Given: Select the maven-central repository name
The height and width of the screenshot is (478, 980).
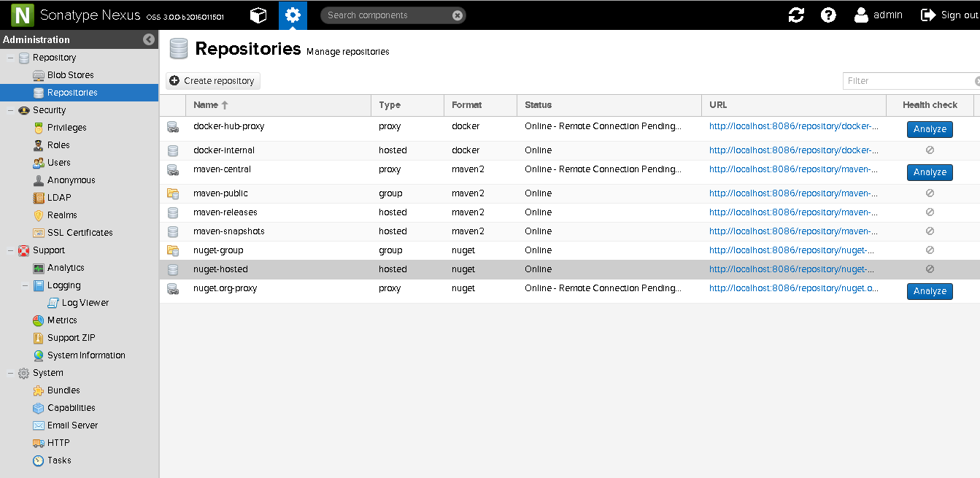Looking at the screenshot, I should click(x=222, y=169).
